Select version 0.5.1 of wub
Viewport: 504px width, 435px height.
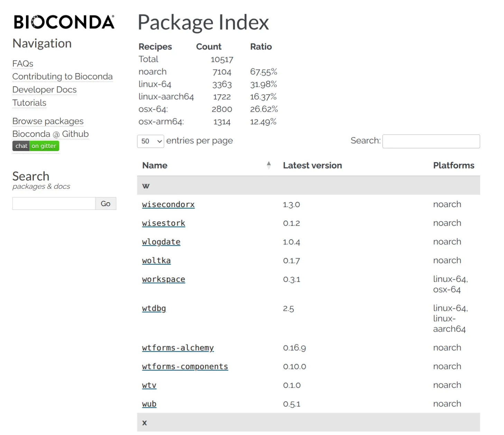[x=292, y=404]
